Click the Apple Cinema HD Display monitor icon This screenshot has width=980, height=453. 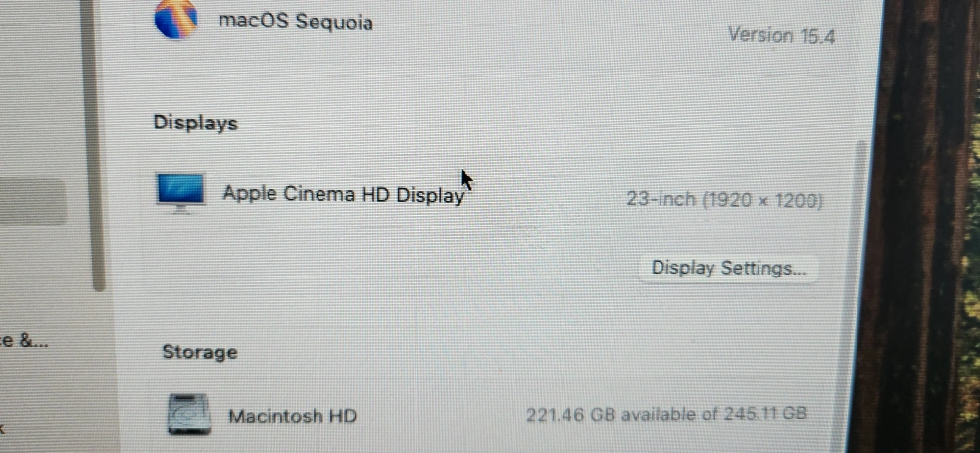[180, 193]
